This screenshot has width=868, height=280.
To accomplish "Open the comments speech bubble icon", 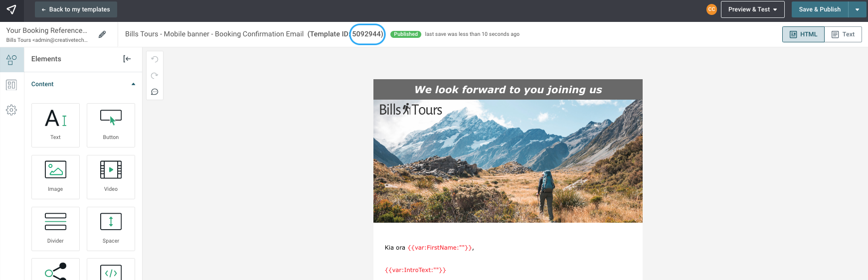I will click(155, 92).
